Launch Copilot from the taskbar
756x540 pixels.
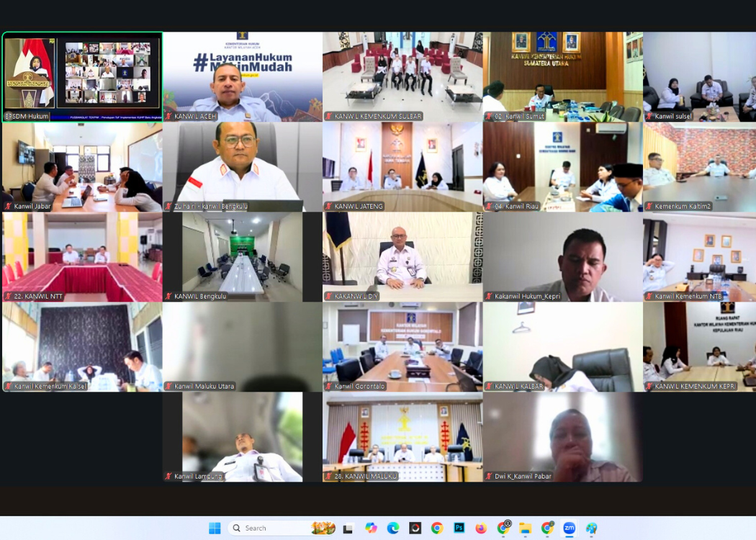tap(371, 528)
